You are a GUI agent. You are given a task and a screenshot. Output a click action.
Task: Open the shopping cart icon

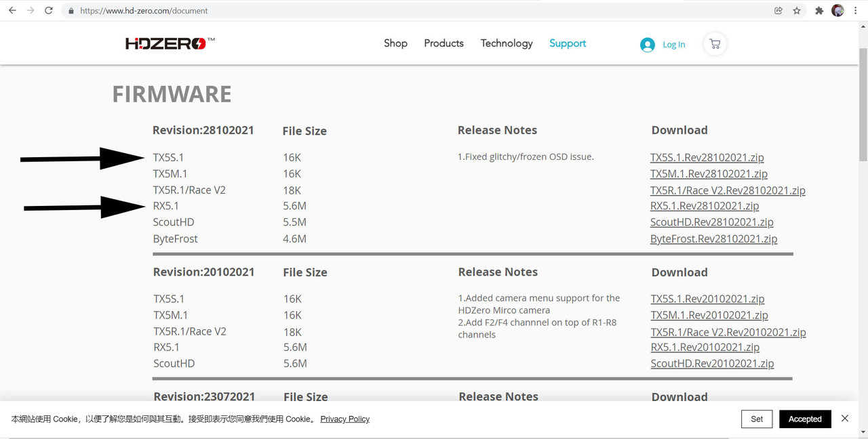pyautogui.click(x=715, y=44)
